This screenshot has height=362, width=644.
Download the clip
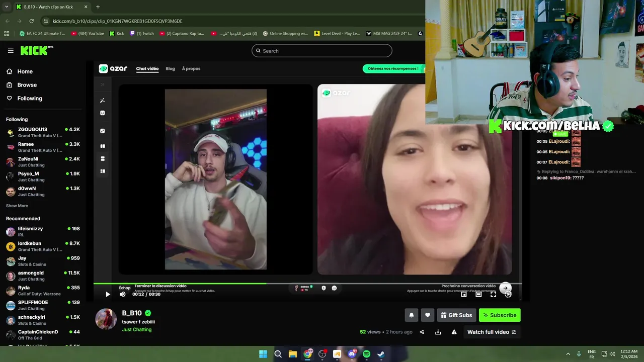[438, 332]
